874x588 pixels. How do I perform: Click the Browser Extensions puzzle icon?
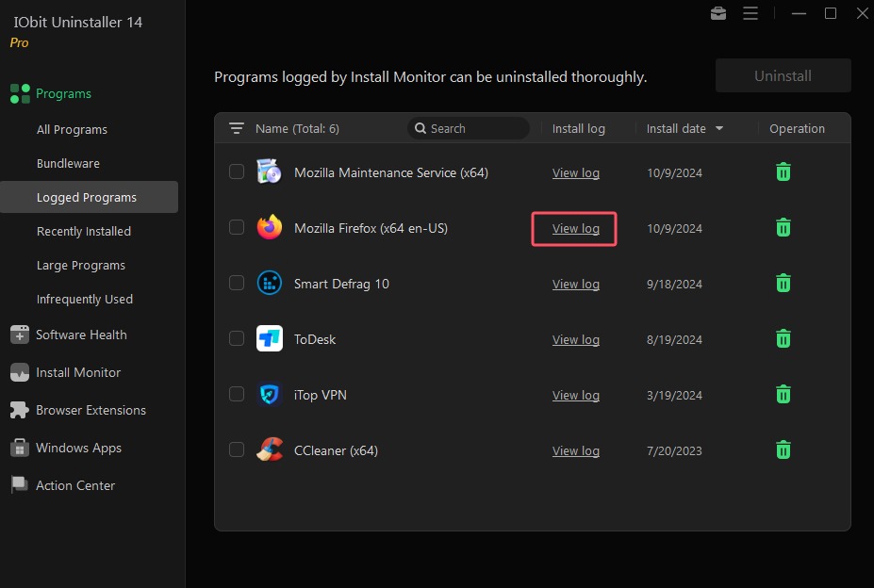pos(20,410)
